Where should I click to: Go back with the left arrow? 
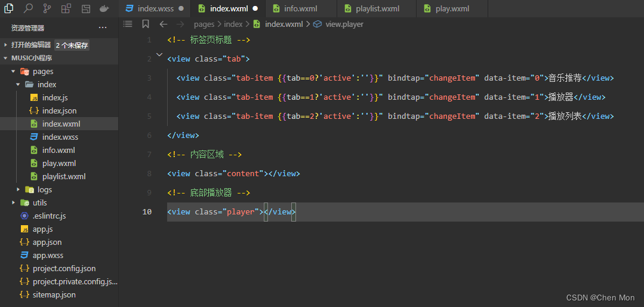164,24
